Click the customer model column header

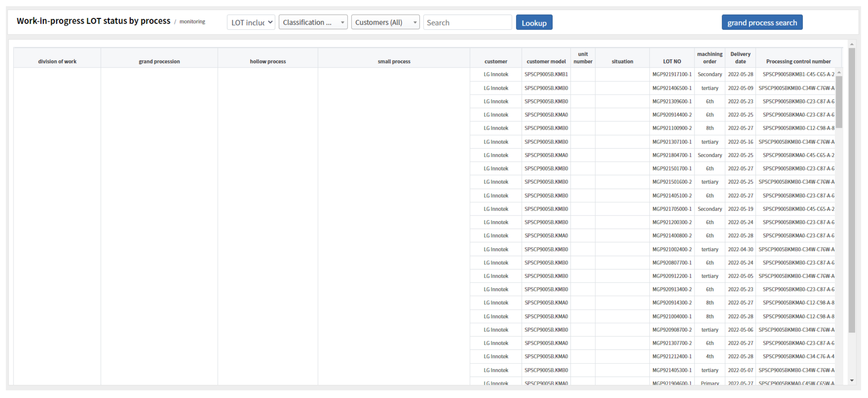[x=546, y=61]
